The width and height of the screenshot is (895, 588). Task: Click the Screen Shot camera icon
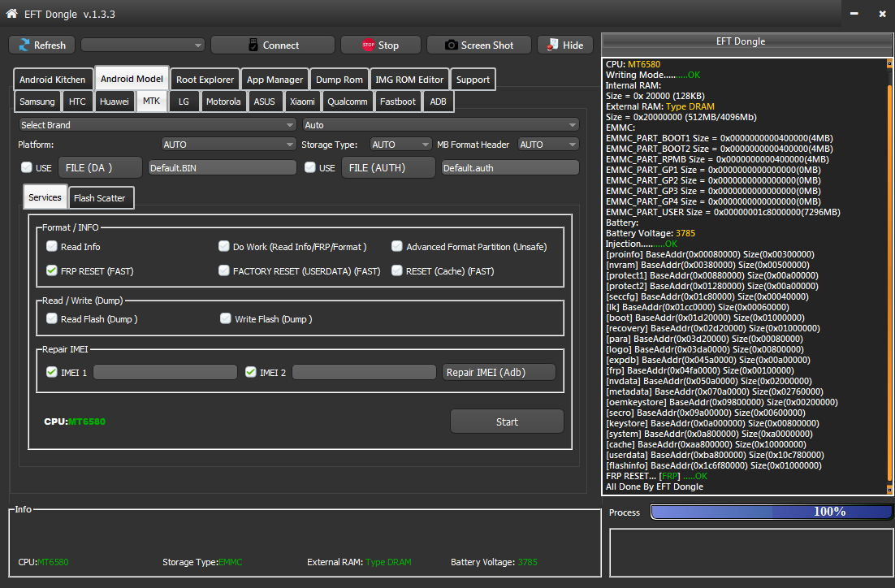451,45
